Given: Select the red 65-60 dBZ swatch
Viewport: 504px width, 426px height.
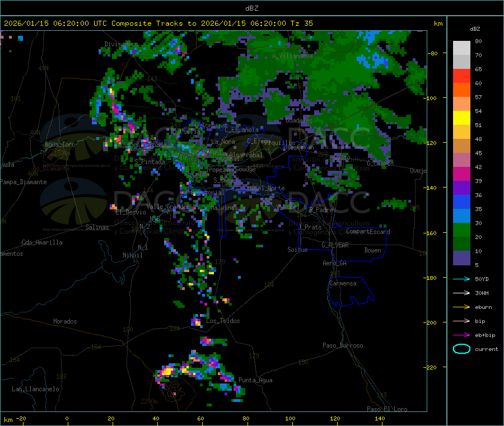Looking at the screenshot, I should [461, 76].
